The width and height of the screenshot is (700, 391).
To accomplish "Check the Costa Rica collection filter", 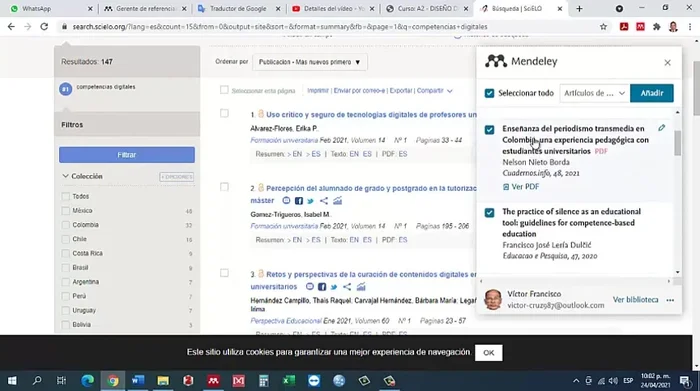I will click(66, 254).
